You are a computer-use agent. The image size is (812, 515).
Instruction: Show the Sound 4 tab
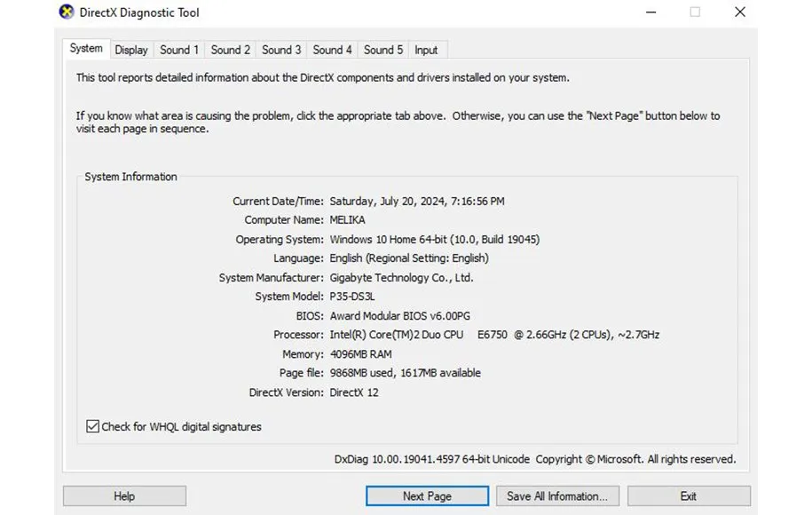coord(332,50)
